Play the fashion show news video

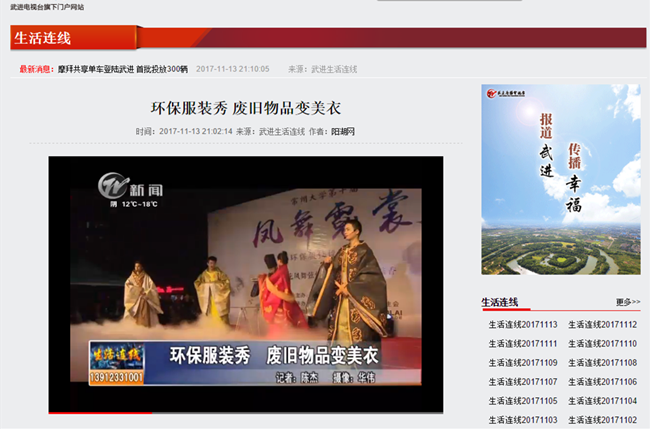pyautogui.click(x=246, y=282)
